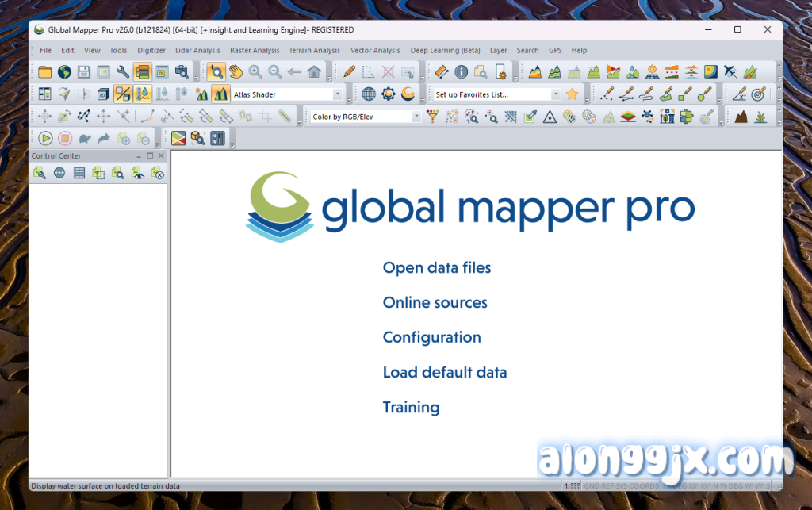
Task: Click the lidar filter funnel icon
Action: pyautogui.click(x=432, y=117)
